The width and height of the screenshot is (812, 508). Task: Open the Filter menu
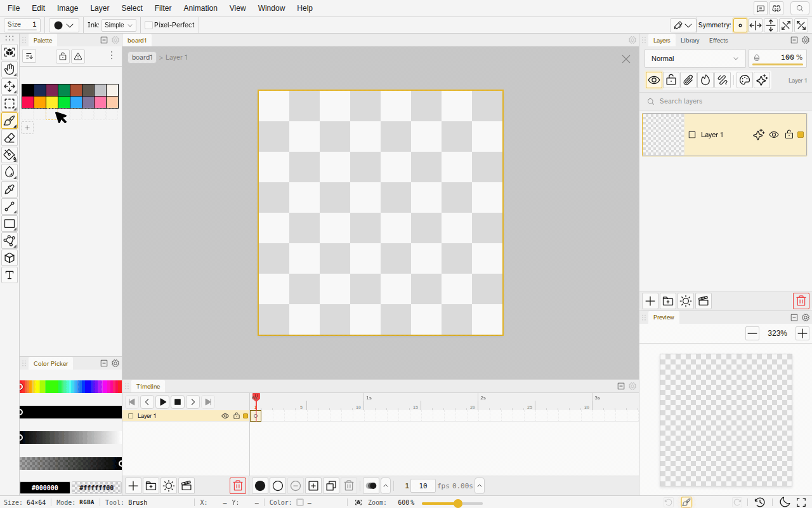[x=163, y=8]
